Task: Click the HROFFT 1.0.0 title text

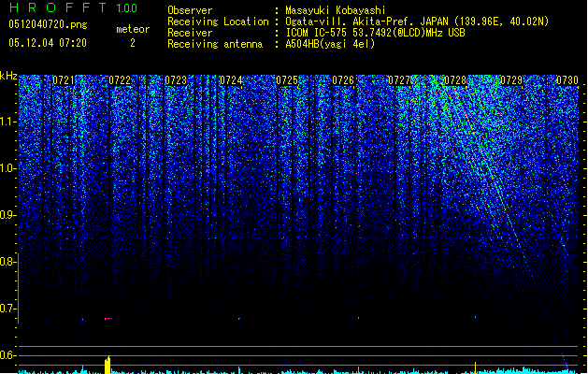Action: (73, 7)
